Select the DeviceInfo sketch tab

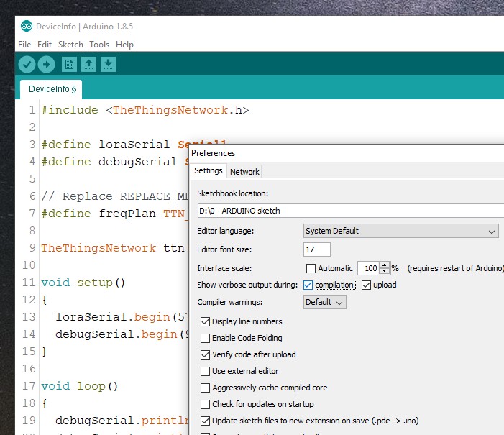click(x=51, y=89)
